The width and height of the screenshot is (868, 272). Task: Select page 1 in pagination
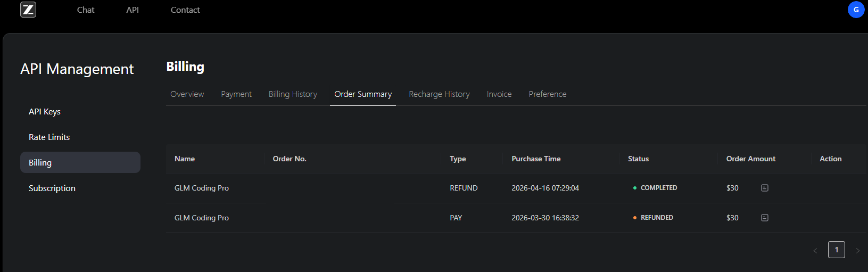(837, 250)
